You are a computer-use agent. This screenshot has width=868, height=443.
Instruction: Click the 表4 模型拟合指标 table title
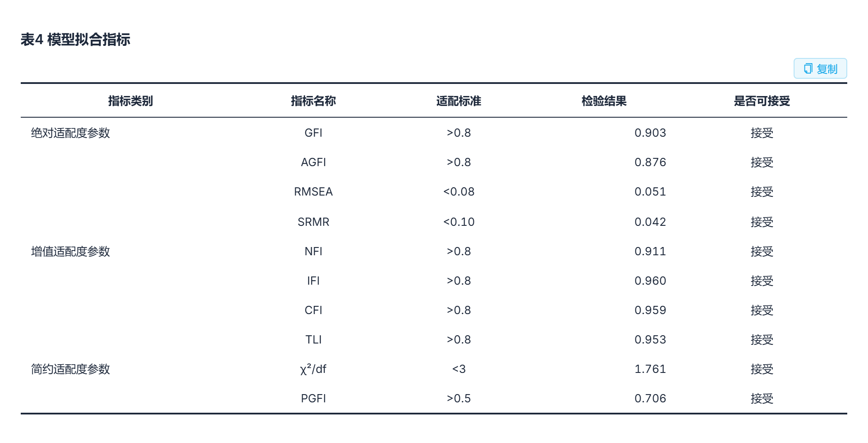(x=75, y=39)
